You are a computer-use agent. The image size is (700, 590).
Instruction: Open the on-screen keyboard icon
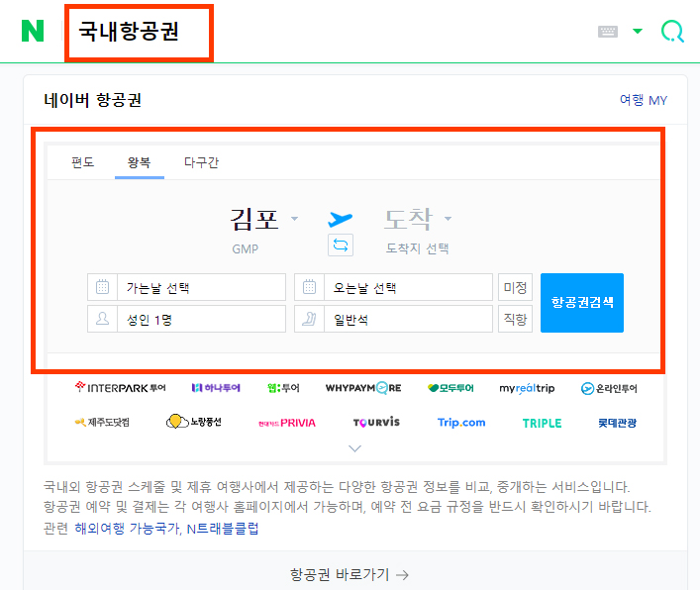(x=608, y=32)
